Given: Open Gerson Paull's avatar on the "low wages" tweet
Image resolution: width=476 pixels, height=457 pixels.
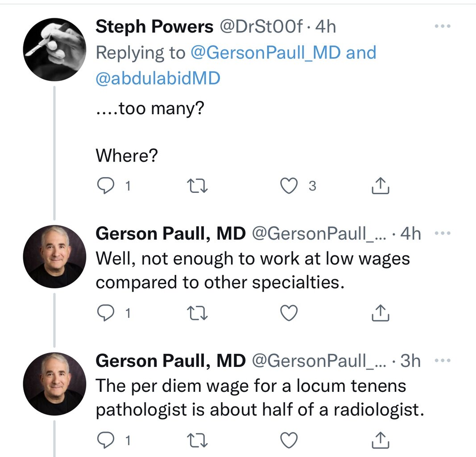Looking at the screenshot, I should [x=54, y=256].
